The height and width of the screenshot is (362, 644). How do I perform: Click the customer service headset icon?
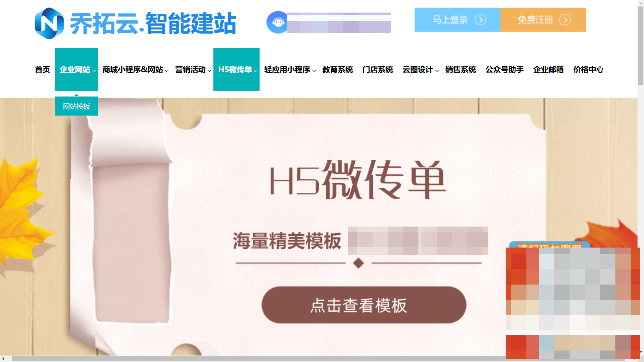[278, 22]
